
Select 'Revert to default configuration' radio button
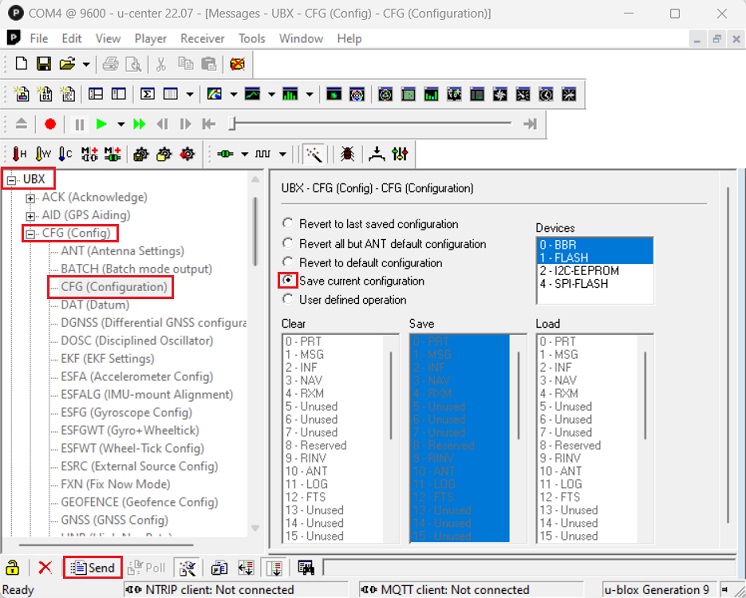point(289,262)
